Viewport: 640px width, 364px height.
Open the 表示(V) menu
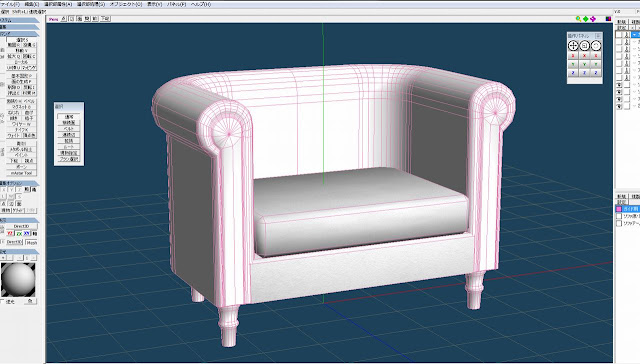pyautogui.click(x=154, y=4)
